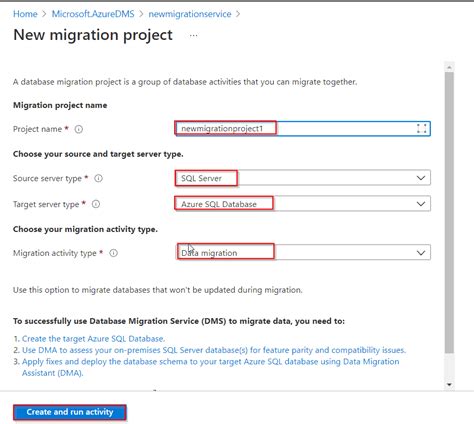Show info tooltip for Source server type

tap(98, 178)
